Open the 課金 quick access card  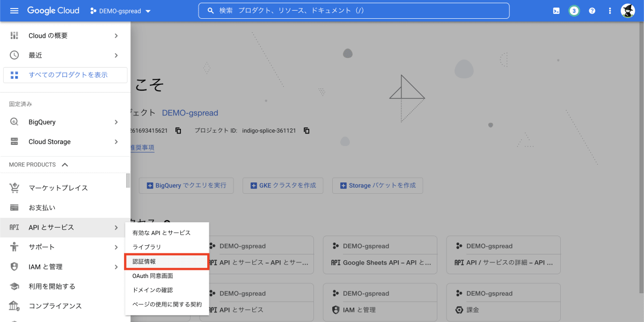(503, 302)
